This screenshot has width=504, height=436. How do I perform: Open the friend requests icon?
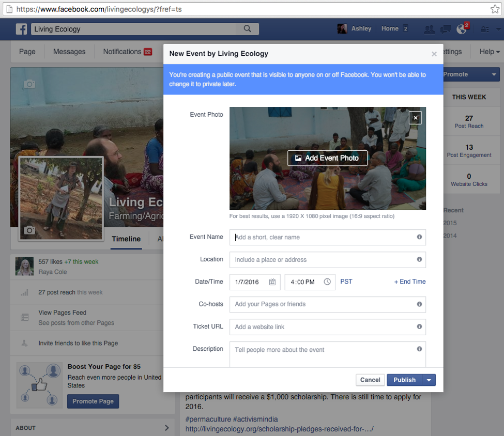point(429,29)
